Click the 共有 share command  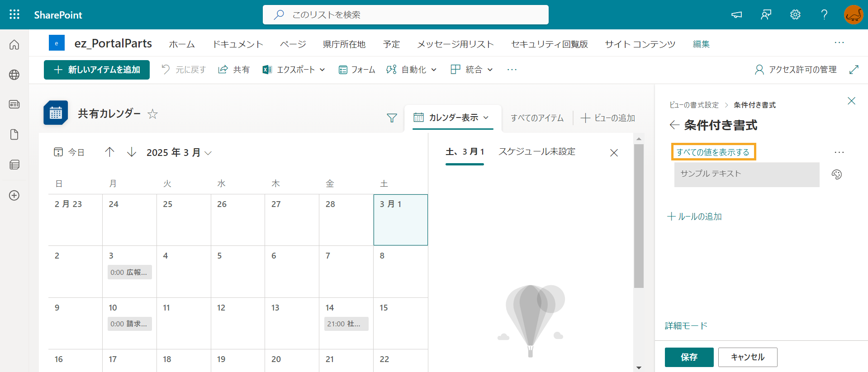click(234, 70)
